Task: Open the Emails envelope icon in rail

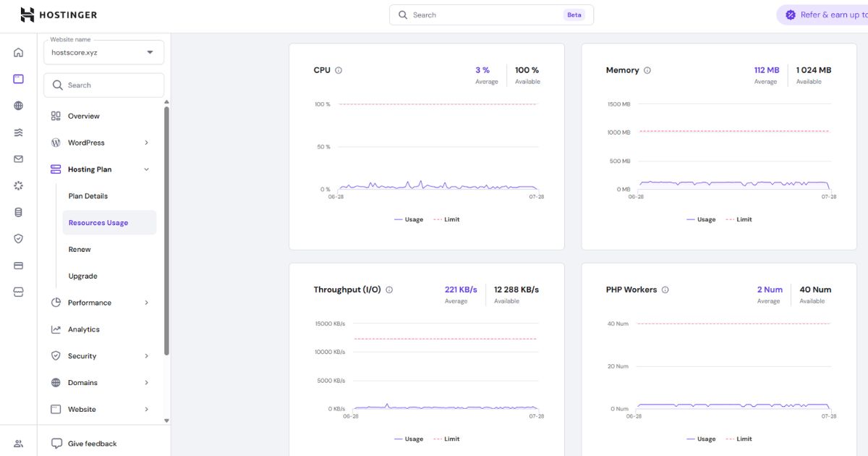Action: [18, 159]
